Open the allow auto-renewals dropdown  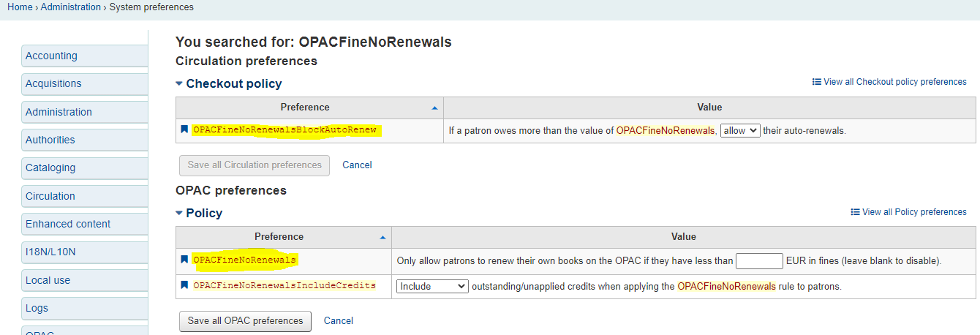[x=740, y=130]
